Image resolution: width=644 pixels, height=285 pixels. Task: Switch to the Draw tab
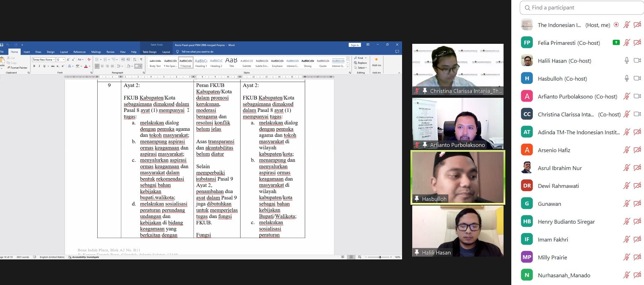click(38, 52)
